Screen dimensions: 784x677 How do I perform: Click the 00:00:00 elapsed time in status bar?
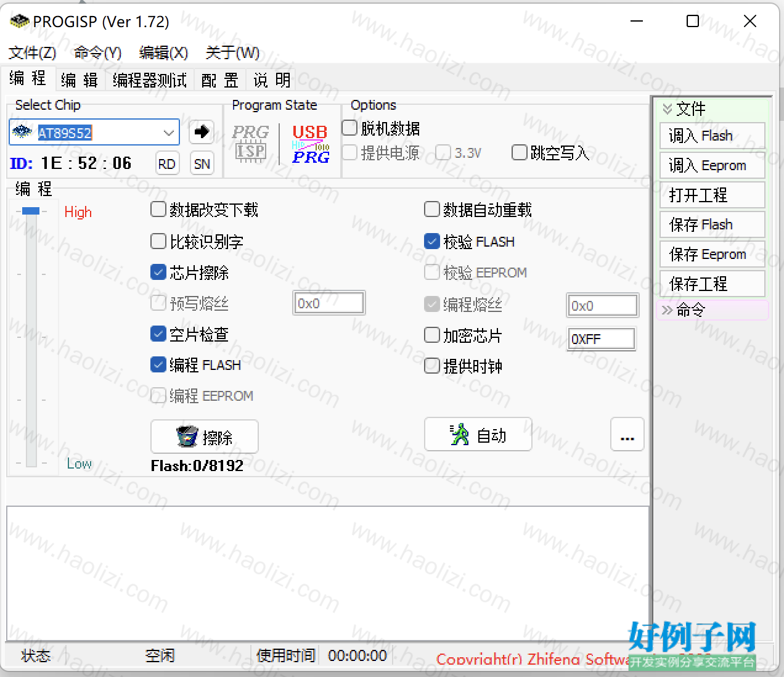tap(357, 655)
